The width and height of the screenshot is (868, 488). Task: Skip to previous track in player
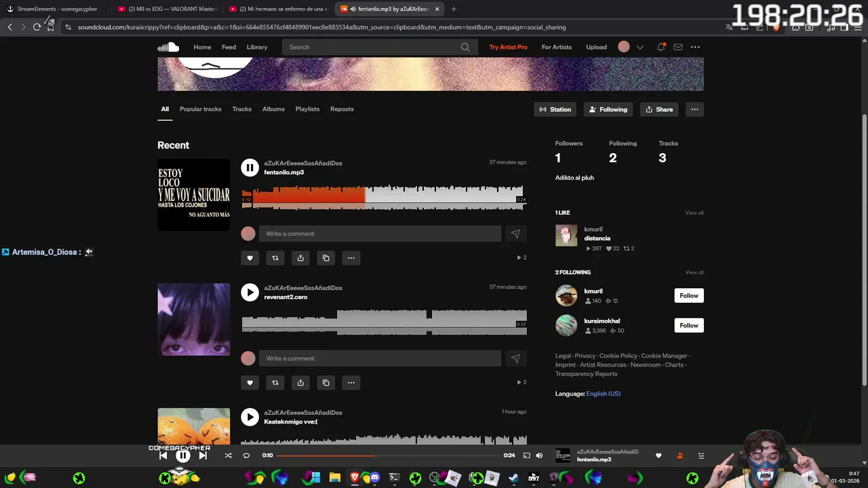163,455
